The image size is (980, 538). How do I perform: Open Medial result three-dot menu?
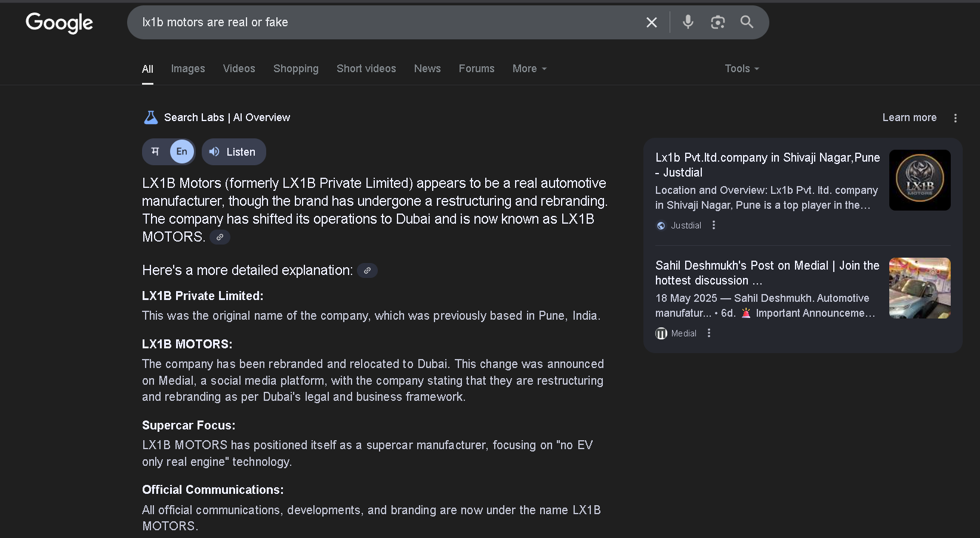click(x=708, y=333)
